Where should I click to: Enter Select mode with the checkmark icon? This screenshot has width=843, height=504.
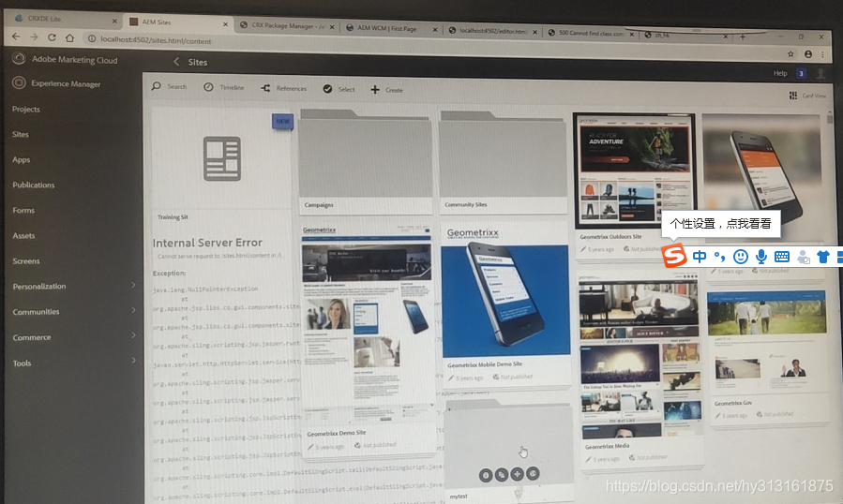pos(339,89)
